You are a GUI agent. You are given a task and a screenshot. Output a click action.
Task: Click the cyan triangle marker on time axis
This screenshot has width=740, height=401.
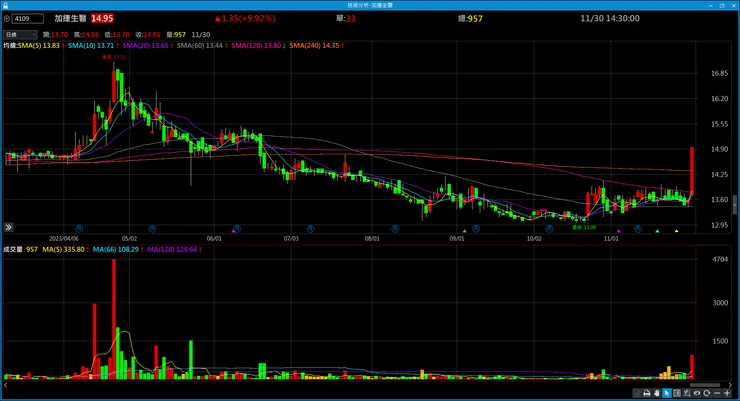coord(657,231)
